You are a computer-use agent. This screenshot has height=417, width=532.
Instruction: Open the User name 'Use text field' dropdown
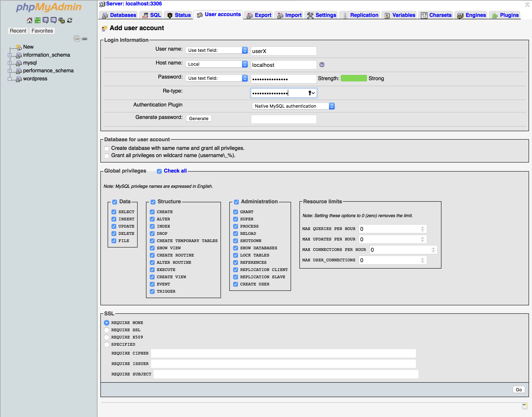tap(217, 50)
